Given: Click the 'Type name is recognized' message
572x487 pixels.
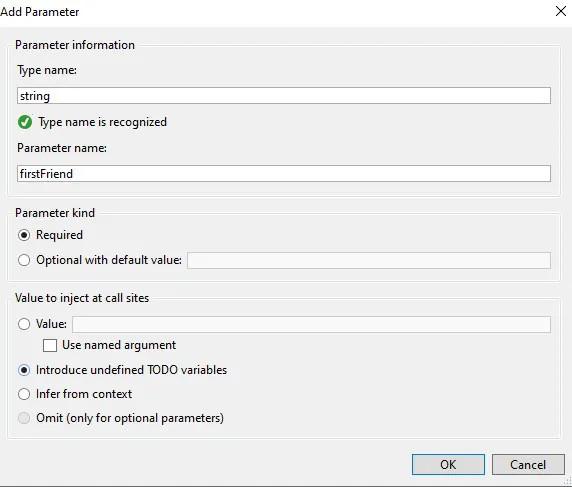Looking at the screenshot, I should pos(103,122).
